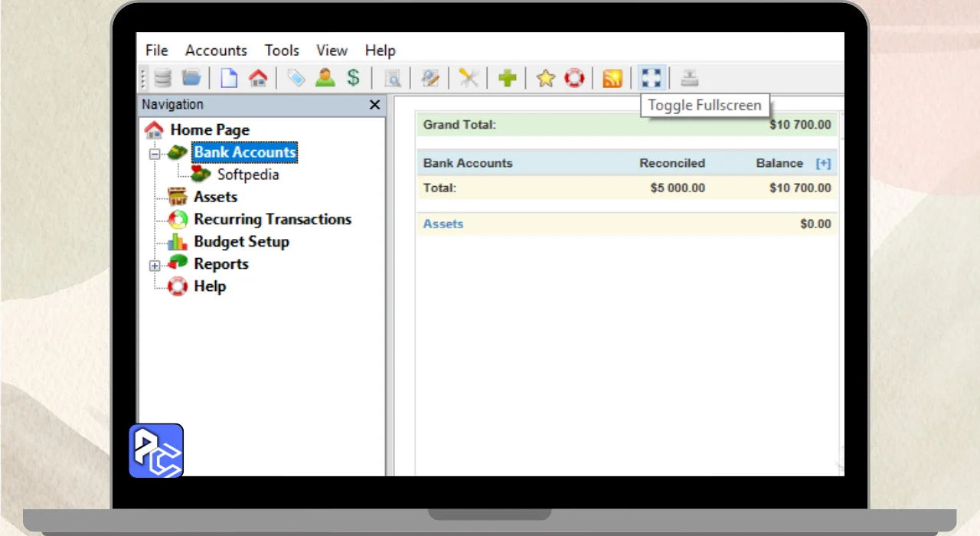Expand bank accounts list with [+] toggle
This screenshot has height=536, width=980.
point(823,163)
